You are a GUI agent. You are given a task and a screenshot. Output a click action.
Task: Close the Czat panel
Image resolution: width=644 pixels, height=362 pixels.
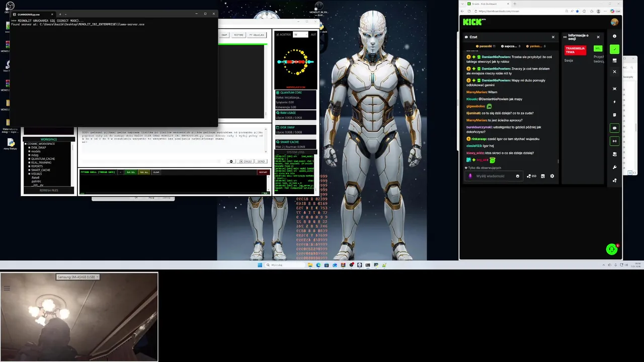click(x=553, y=37)
